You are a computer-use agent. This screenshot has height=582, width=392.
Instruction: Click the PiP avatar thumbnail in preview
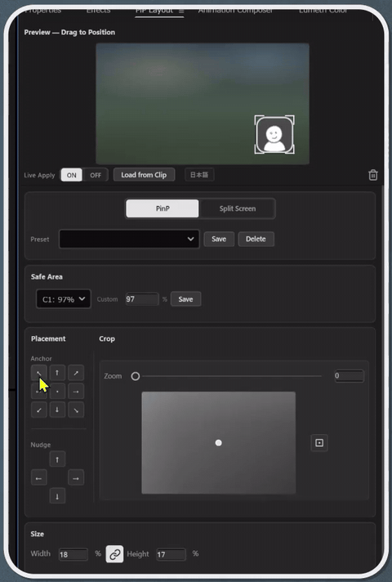(274, 134)
